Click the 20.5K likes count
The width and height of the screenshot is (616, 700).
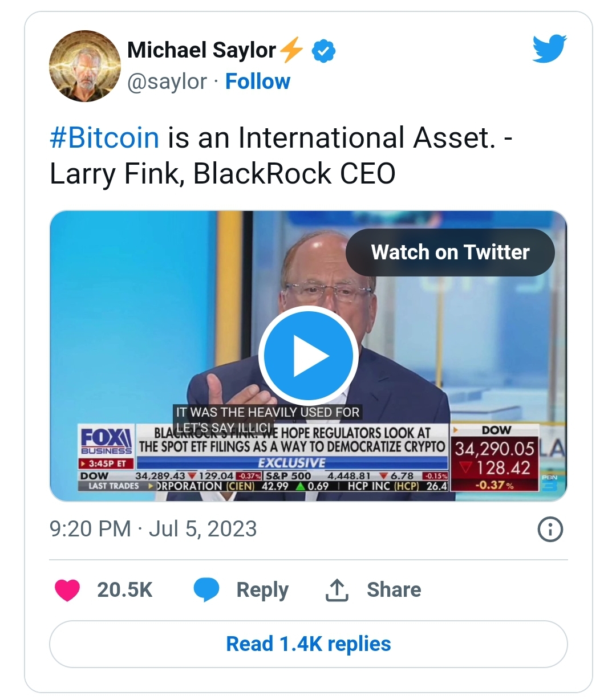click(x=124, y=590)
